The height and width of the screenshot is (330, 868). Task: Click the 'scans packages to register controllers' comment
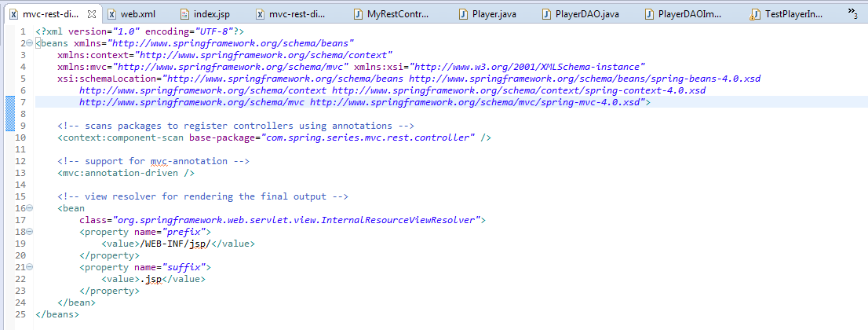pyautogui.click(x=235, y=126)
